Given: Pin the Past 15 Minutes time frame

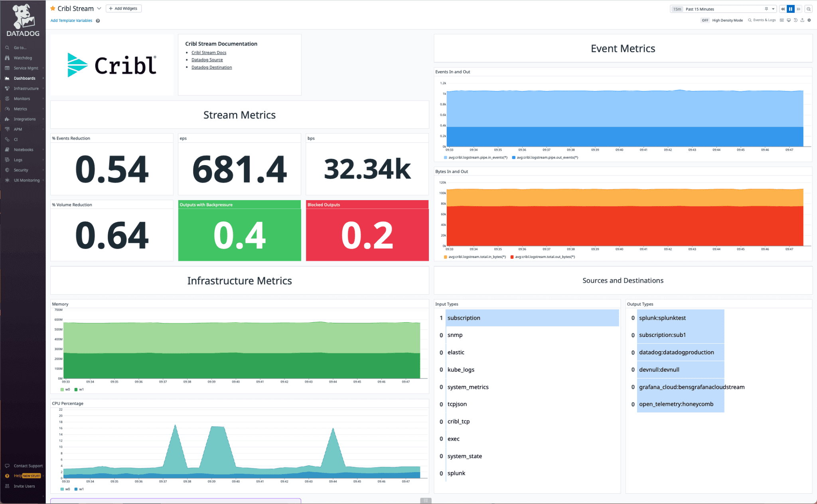Looking at the screenshot, I should pos(766,9).
